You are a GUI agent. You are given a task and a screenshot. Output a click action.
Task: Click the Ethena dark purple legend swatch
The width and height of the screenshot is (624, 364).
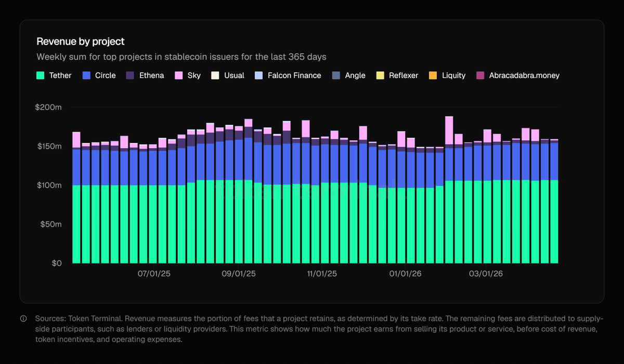click(131, 75)
